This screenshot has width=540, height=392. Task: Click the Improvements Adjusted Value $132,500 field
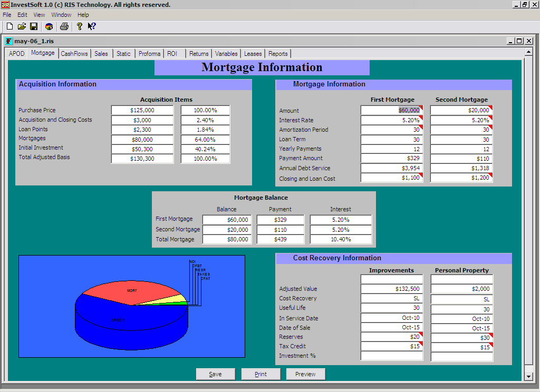point(392,289)
